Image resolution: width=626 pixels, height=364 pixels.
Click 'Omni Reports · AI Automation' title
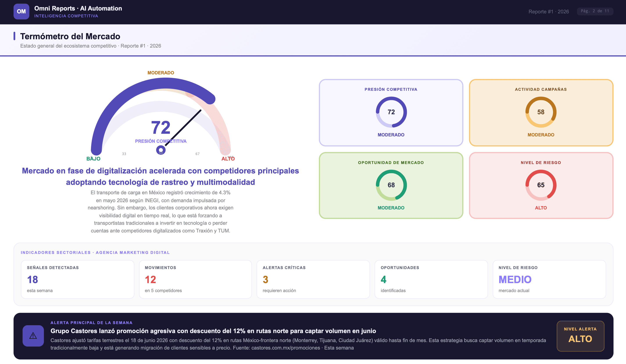[78, 8]
